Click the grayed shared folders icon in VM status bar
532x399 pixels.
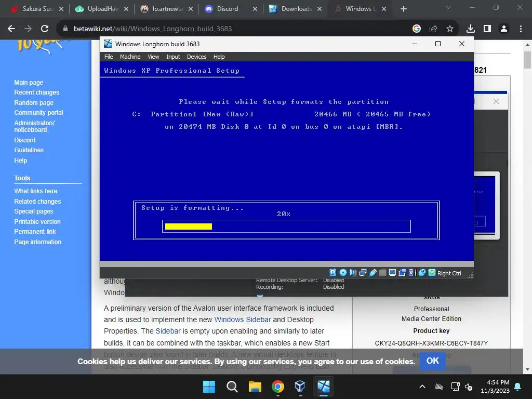(x=382, y=273)
